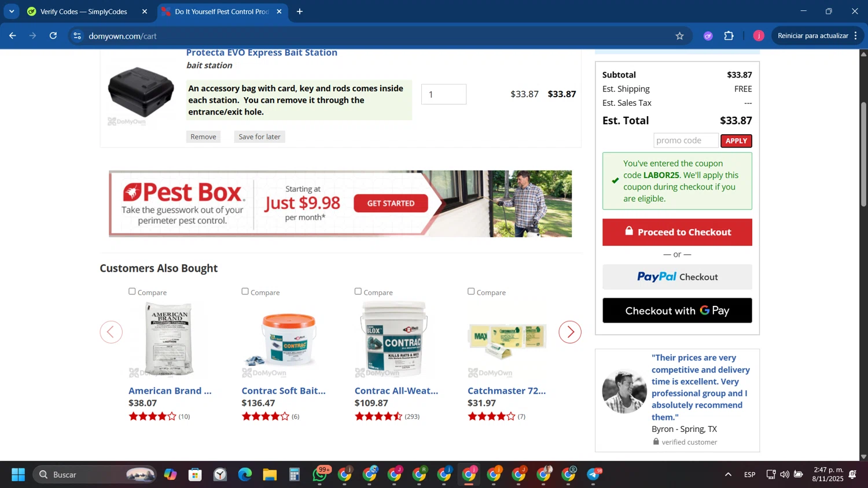Image resolution: width=868 pixels, height=488 pixels.
Task: Check Compare for American Brand product
Action: click(132, 291)
